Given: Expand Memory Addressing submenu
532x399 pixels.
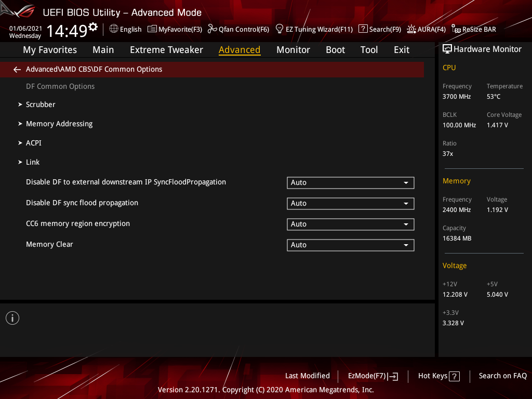Looking at the screenshot, I should pos(59,124).
